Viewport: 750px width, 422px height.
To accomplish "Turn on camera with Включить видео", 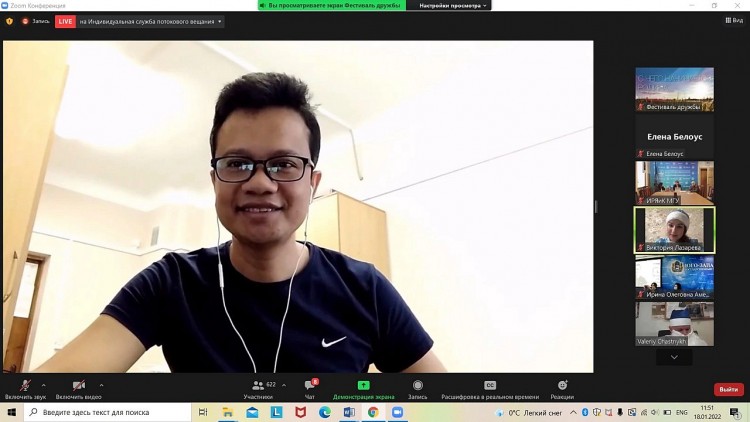I will coord(78,389).
